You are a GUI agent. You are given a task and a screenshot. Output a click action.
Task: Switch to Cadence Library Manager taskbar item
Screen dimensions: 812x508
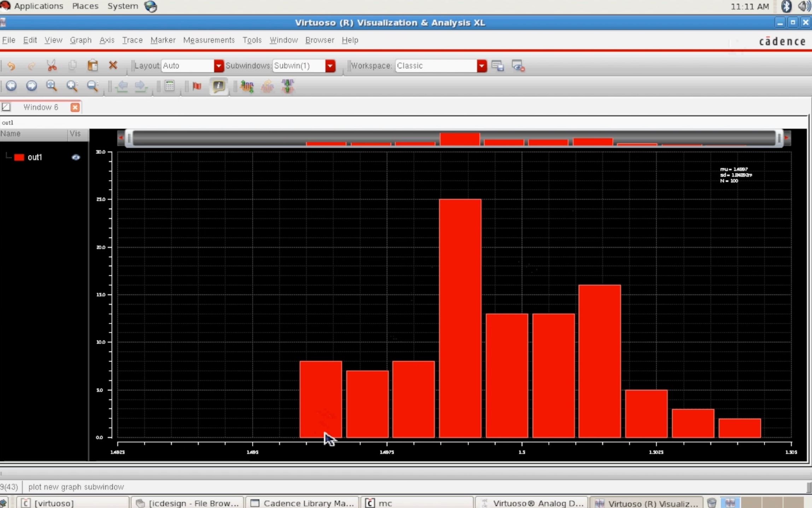click(302, 503)
